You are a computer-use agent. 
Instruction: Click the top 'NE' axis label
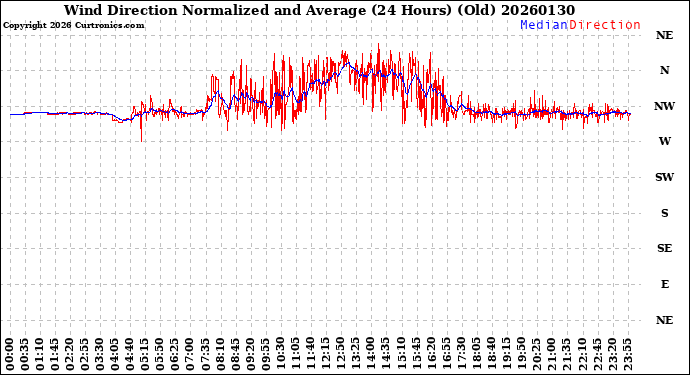pos(664,35)
